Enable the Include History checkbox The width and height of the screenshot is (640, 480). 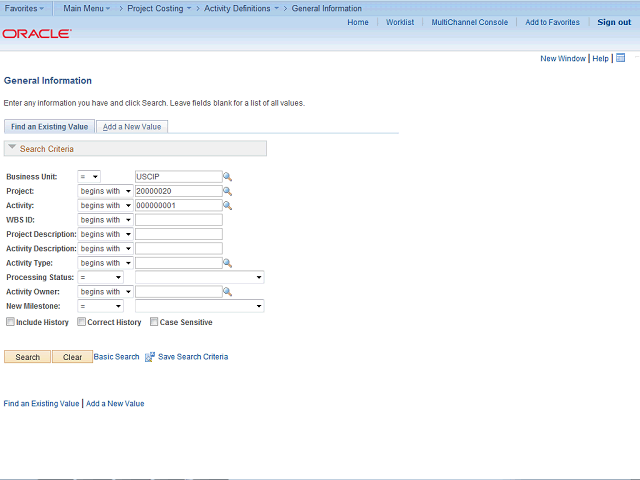10,322
